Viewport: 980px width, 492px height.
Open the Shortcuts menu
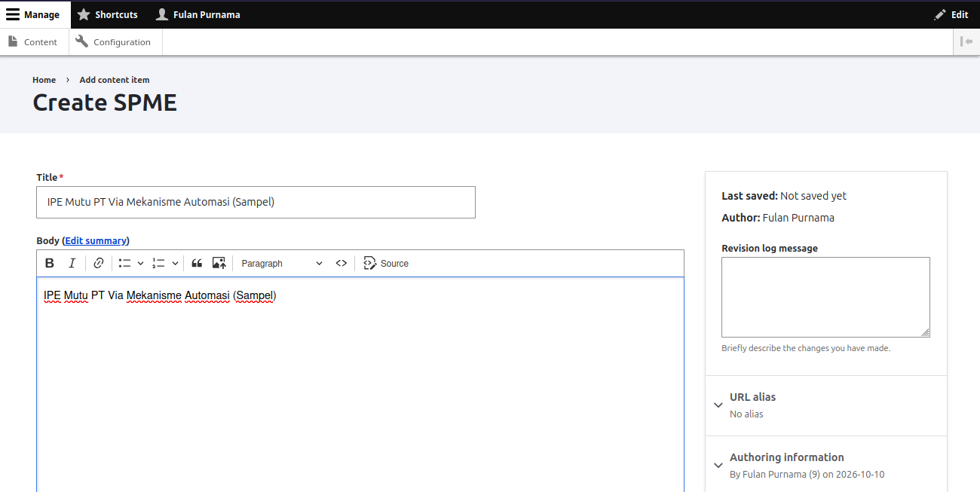point(107,14)
